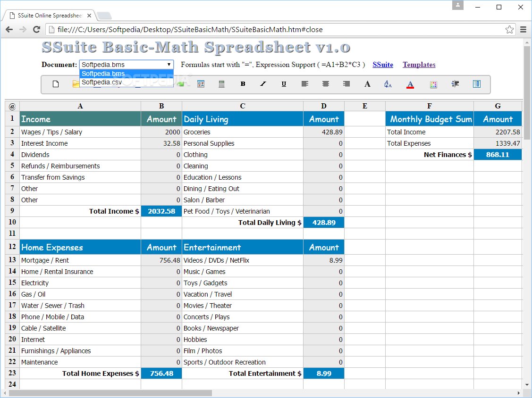Align text right
This screenshot has height=398, width=532.
pos(346,84)
